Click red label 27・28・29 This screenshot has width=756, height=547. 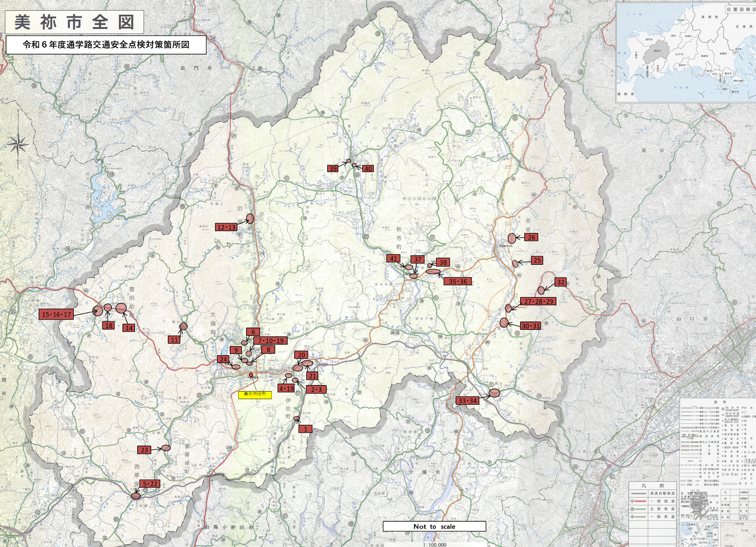[539, 301]
